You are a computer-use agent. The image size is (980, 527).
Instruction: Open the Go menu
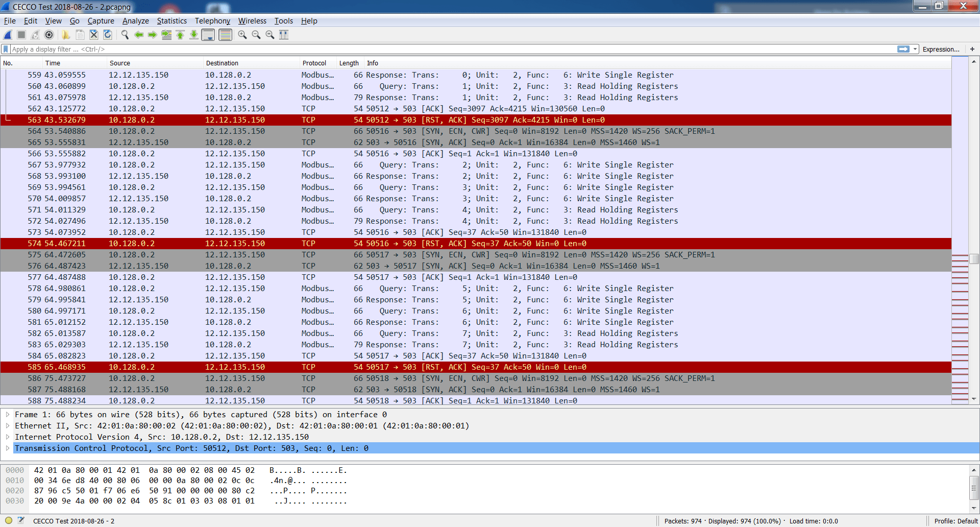click(75, 21)
